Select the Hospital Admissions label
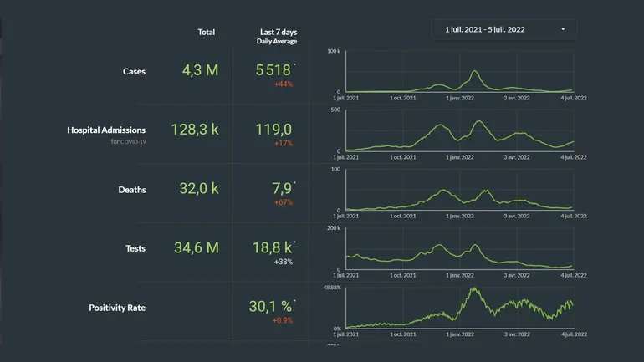Image resolution: width=644 pixels, height=362 pixels. click(x=106, y=130)
